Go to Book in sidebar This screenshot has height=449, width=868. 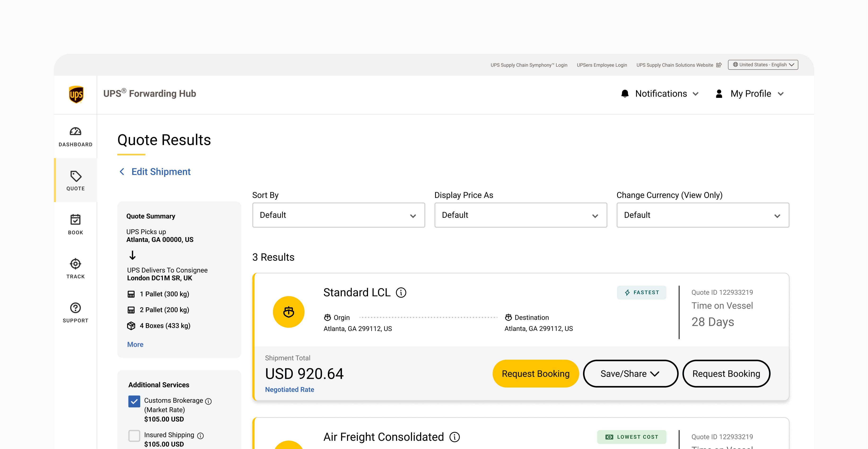[75, 224]
